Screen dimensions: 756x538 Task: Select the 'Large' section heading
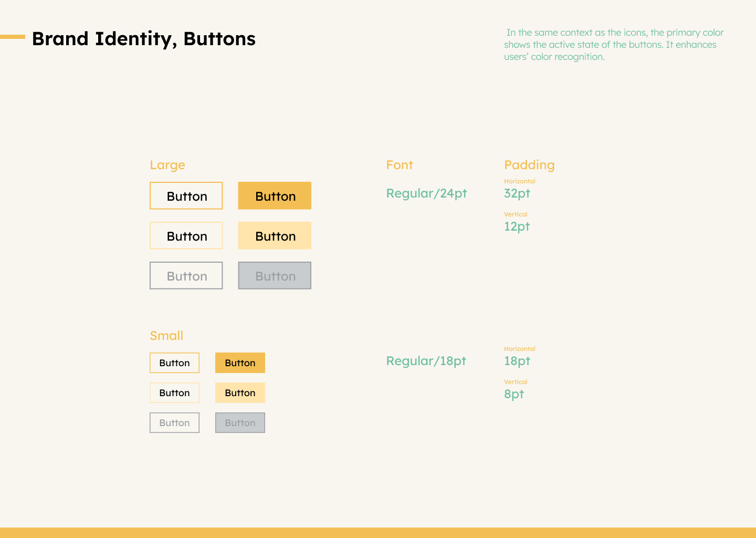point(167,165)
